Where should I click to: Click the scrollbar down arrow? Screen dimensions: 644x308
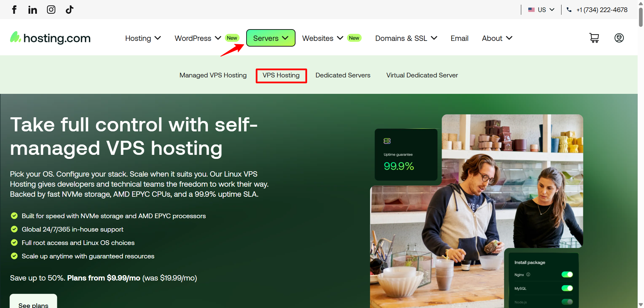click(641, 305)
